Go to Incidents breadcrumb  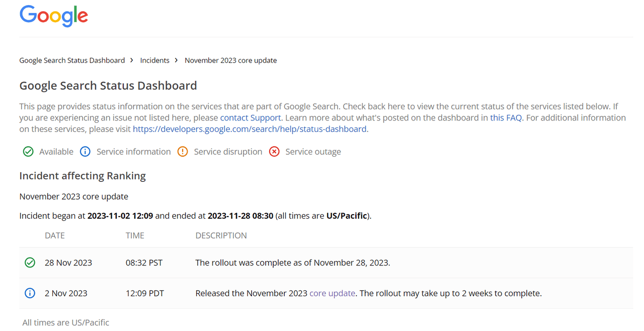point(155,60)
